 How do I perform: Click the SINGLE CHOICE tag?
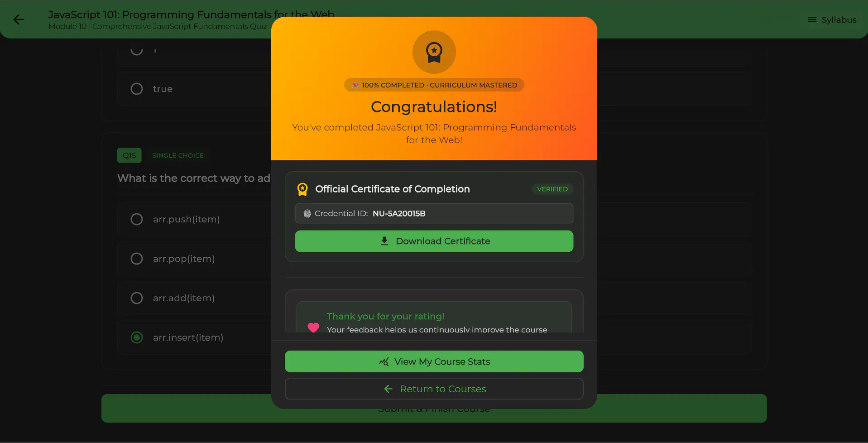point(178,155)
